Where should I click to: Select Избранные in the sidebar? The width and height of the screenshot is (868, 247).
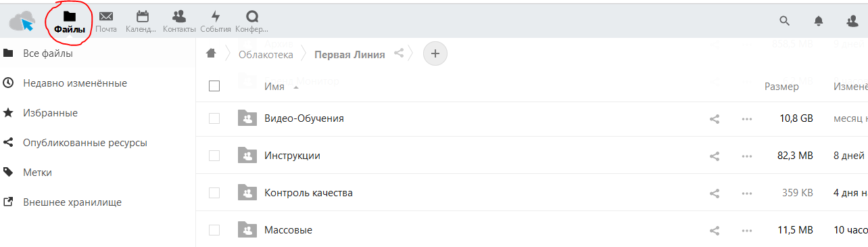point(50,113)
